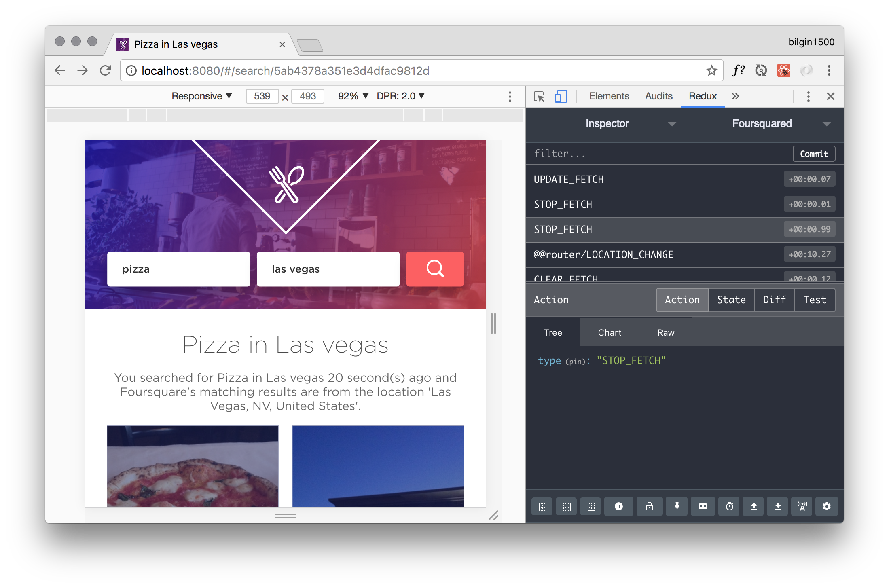
Task: Click the Commit button
Action: tap(814, 154)
